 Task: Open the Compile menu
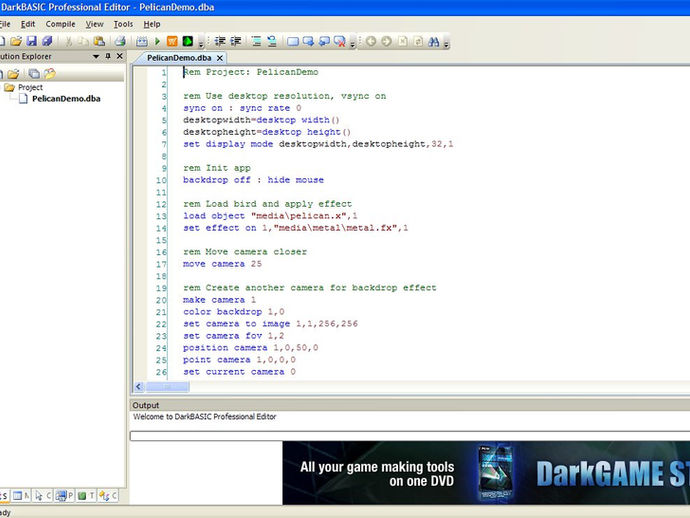coord(60,24)
